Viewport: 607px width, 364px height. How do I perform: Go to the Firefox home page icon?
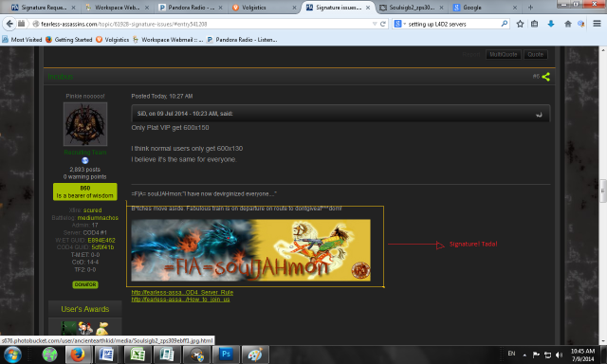[567, 24]
